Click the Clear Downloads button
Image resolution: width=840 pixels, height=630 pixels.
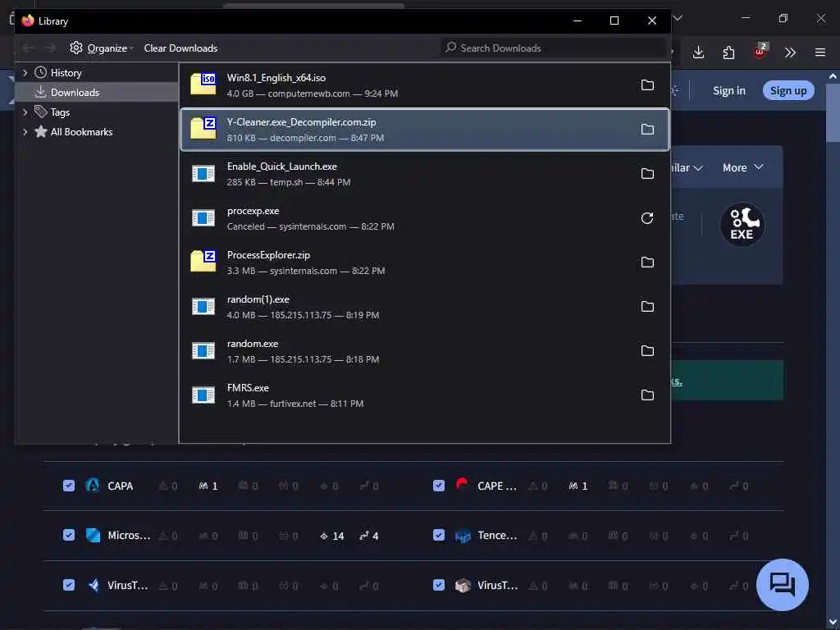click(180, 48)
